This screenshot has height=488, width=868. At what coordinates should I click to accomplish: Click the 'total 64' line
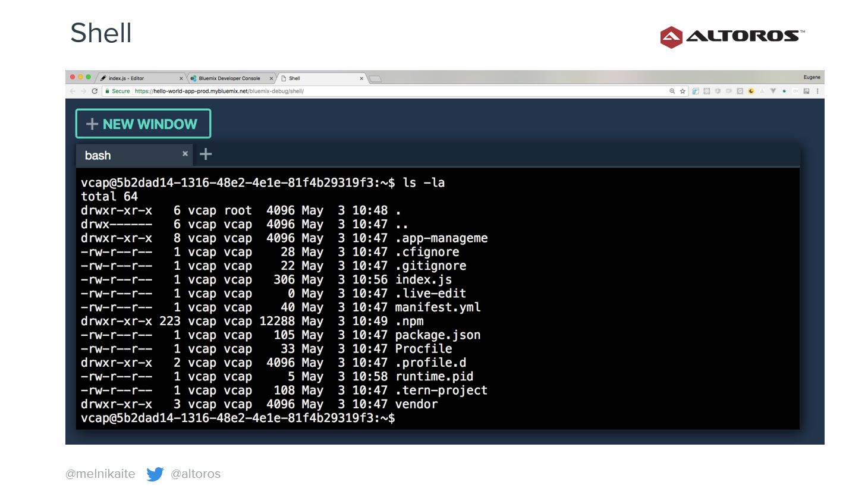click(x=109, y=196)
